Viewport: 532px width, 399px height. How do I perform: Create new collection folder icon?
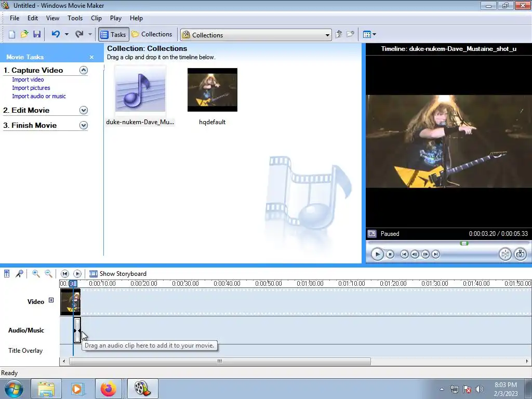351,34
